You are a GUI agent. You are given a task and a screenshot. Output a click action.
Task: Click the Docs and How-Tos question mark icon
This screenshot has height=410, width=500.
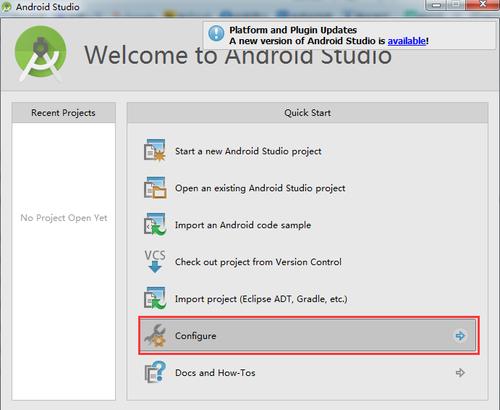coord(155,372)
